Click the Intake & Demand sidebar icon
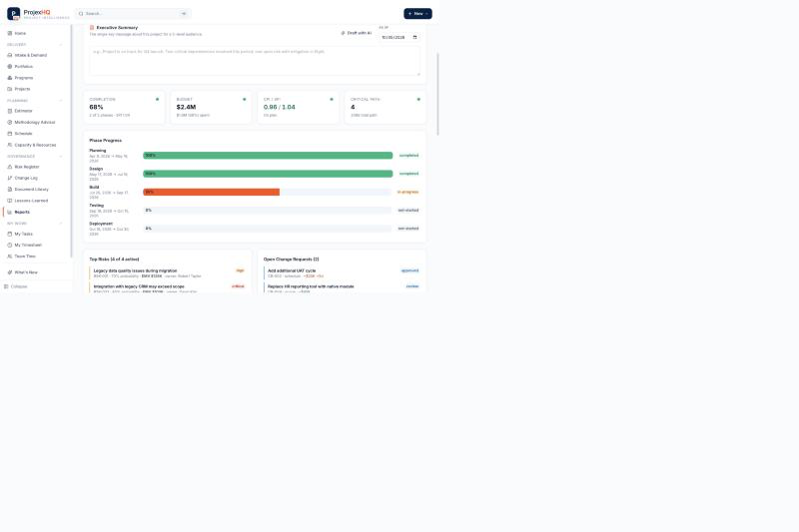799x532 pixels. tap(10, 55)
